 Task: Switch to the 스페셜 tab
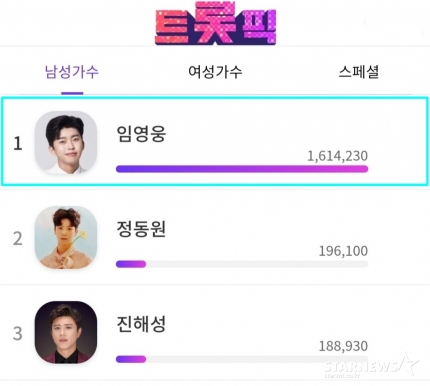tap(359, 72)
